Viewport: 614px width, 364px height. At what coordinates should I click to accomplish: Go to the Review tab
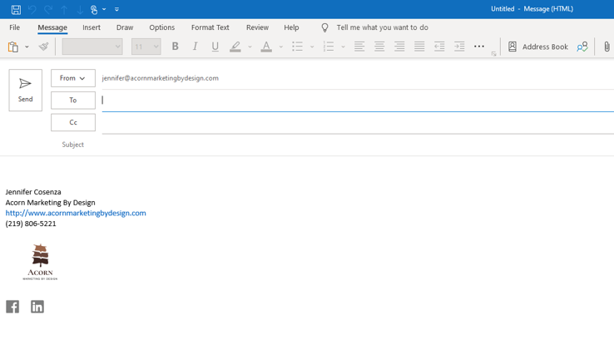pyautogui.click(x=257, y=27)
